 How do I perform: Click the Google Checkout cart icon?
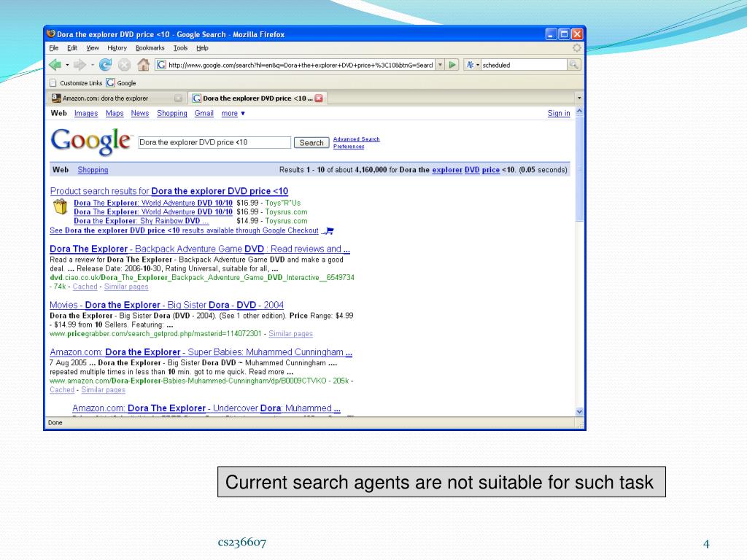pyautogui.click(x=328, y=231)
